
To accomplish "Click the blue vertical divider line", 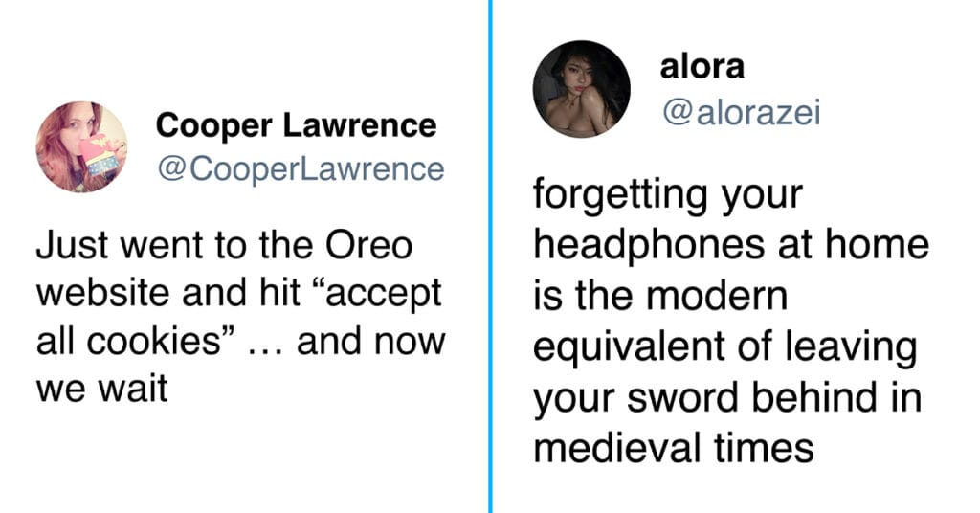I will pyautogui.click(x=491, y=256).
